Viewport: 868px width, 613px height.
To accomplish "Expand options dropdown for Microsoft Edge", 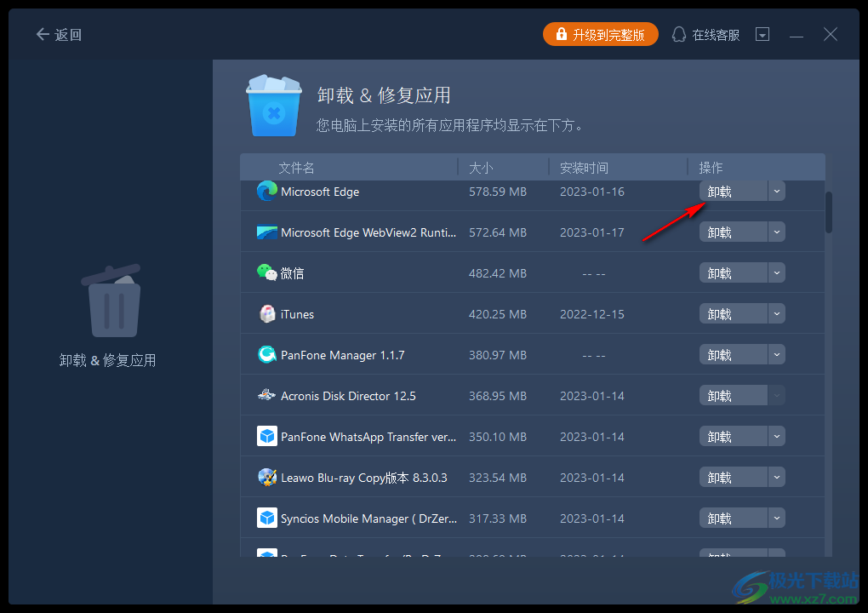I will 777,192.
